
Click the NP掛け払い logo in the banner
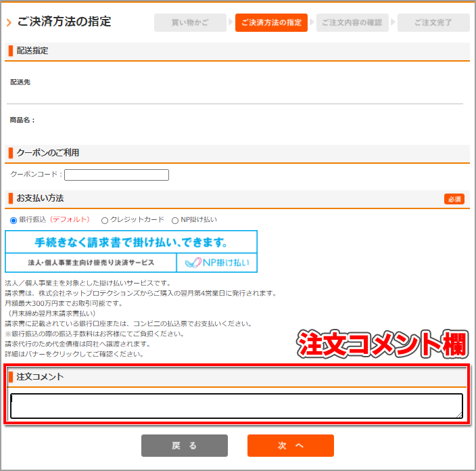(x=216, y=263)
